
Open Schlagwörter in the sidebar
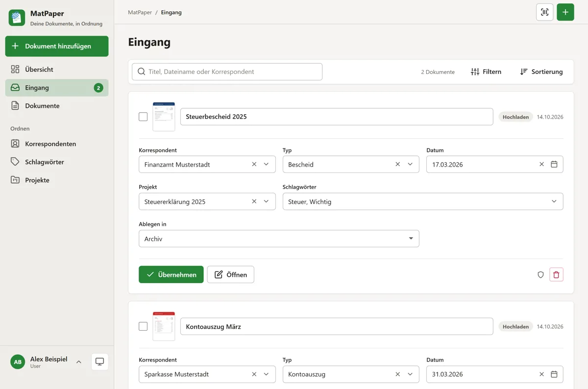click(x=57, y=162)
